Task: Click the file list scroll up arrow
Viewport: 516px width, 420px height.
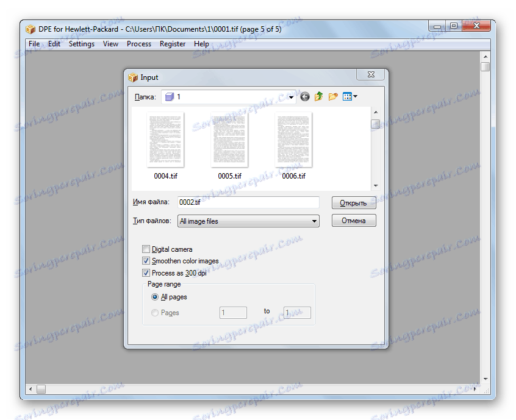Action: pyautogui.click(x=376, y=113)
